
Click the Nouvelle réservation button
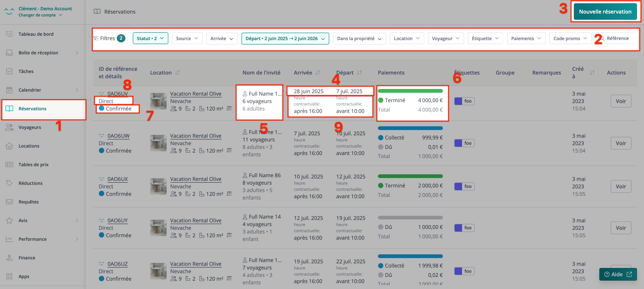pos(605,11)
